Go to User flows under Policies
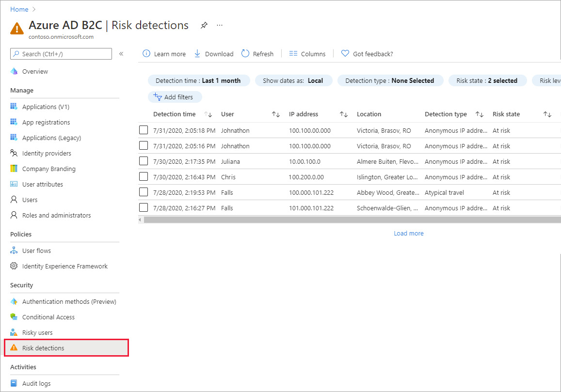Image resolution: width=561 pixels, height=392 pixels. click(37, 251)
